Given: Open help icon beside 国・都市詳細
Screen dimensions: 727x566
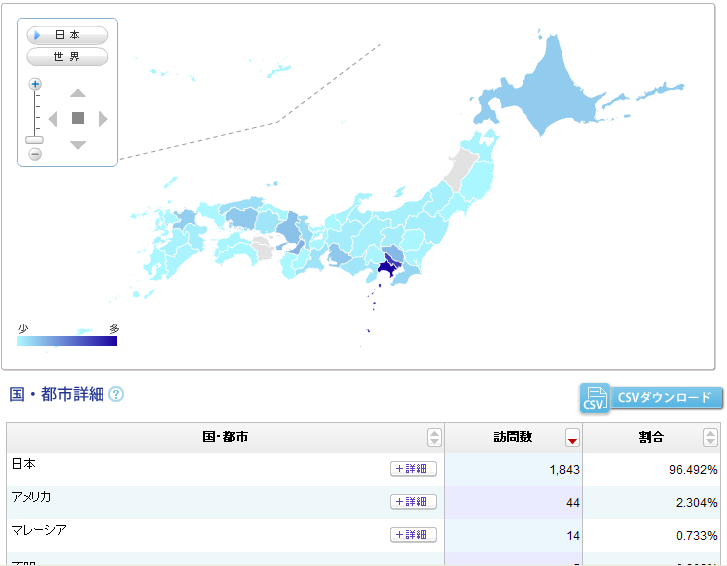Looking at the screenshot, I should [116, 394].
